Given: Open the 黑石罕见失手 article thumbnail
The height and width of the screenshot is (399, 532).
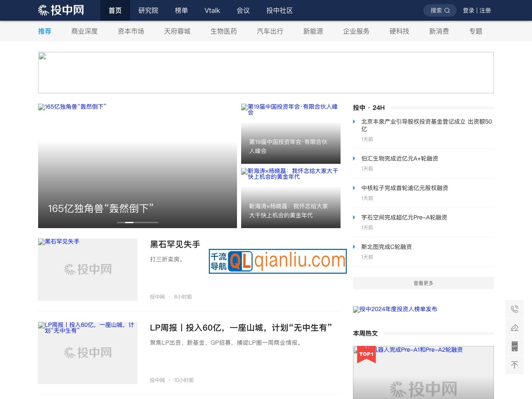Looking at the screenshot, I should [87, 269].
